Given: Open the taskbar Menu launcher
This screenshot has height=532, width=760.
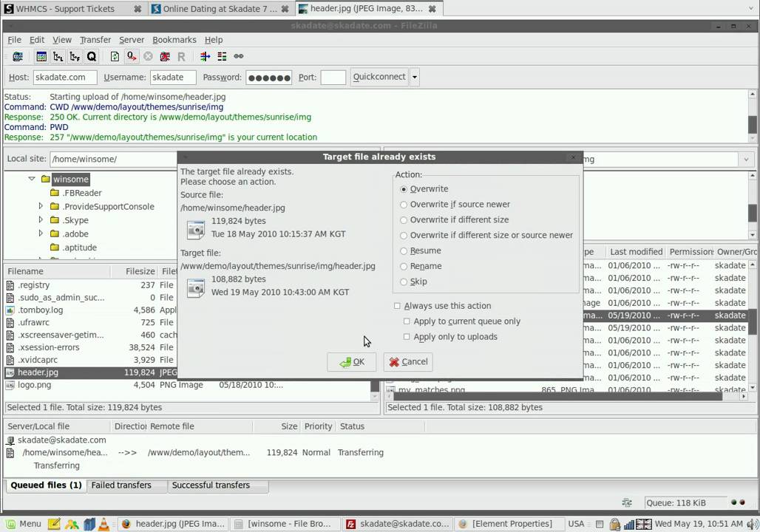Looking at the screenshot, I should pos(24,524).
